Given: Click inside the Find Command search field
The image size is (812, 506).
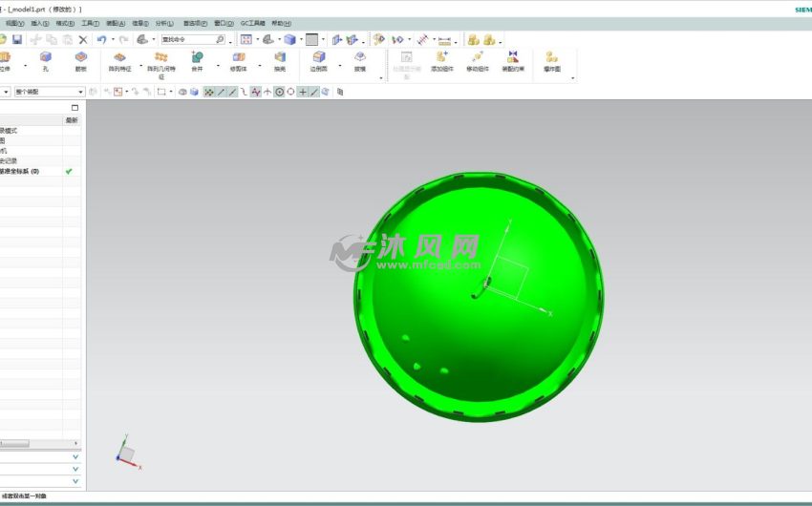Looking at the screenshot, I should coord(191,39).
